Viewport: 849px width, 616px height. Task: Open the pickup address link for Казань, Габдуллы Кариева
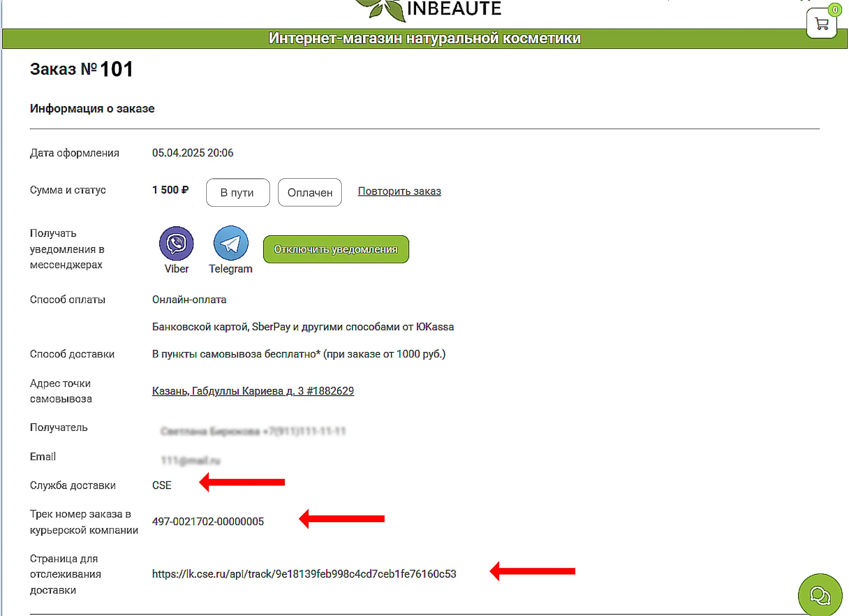[253, 391]
